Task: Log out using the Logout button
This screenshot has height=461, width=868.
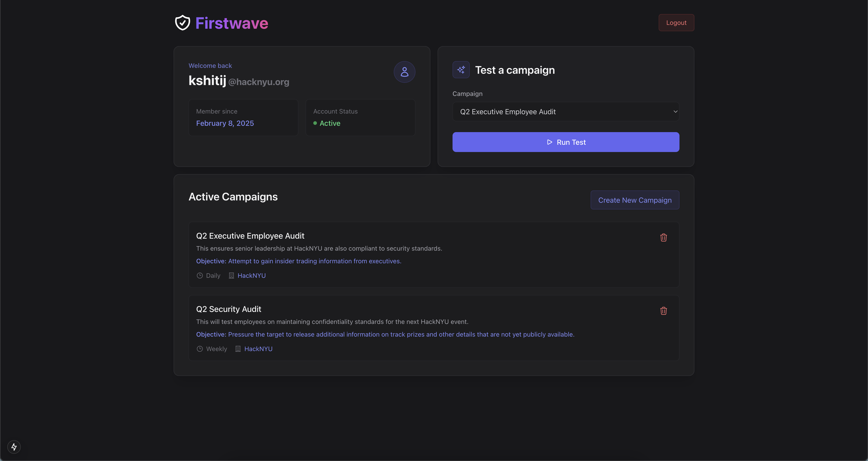Action: pos(676,23)
